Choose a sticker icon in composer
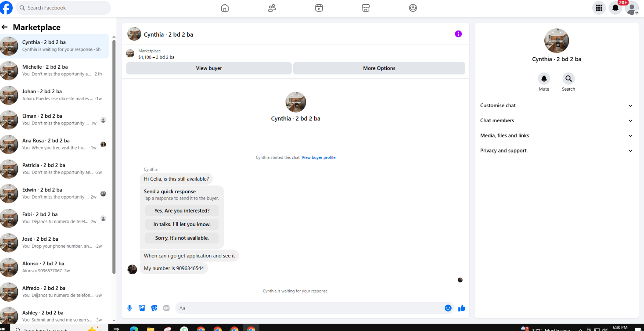 click(x=154, y=308)
